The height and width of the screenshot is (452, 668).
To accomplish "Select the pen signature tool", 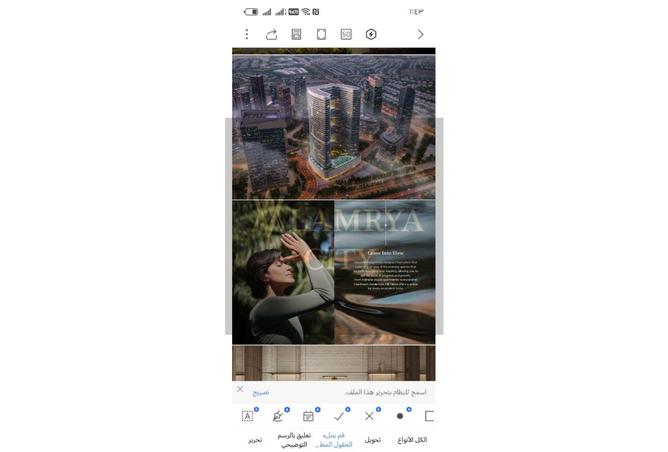I will pyautogui.click(x=278, y=416).
